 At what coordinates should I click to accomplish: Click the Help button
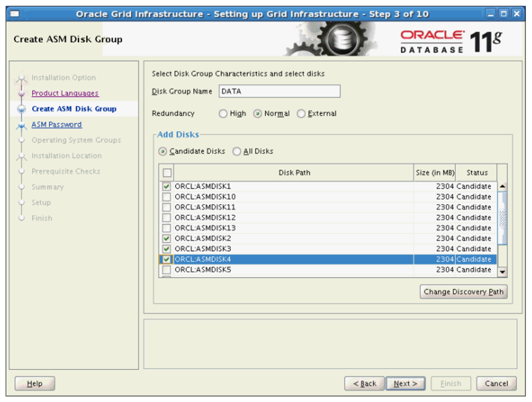click(35, 384)
